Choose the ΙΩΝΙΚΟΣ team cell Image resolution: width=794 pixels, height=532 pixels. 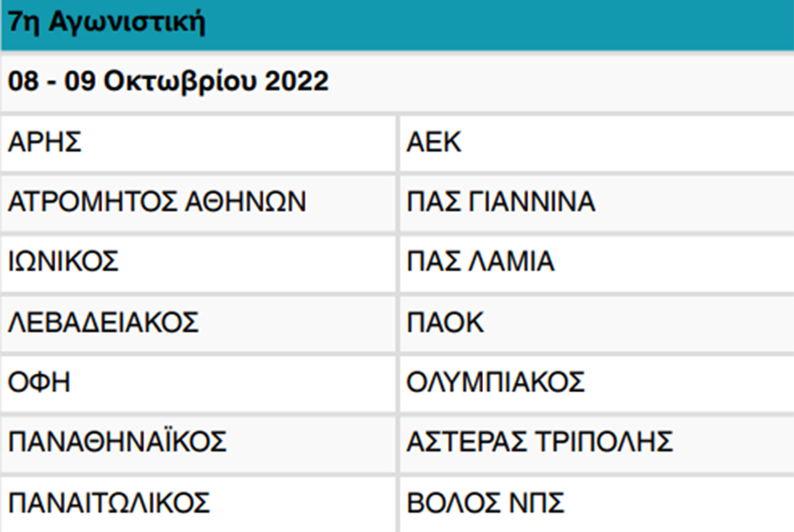[63, 262]
